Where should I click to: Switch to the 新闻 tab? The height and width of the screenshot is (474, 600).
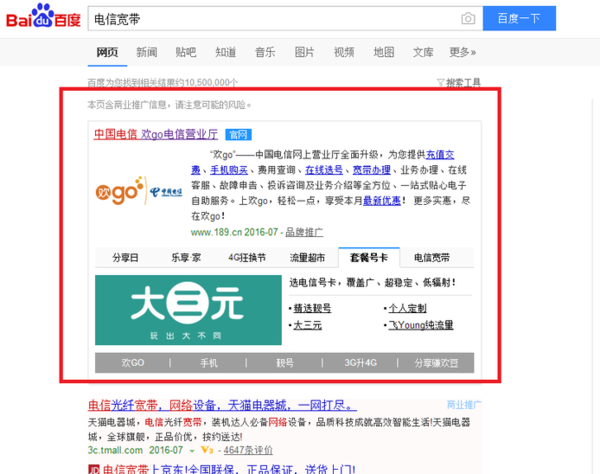147,52
